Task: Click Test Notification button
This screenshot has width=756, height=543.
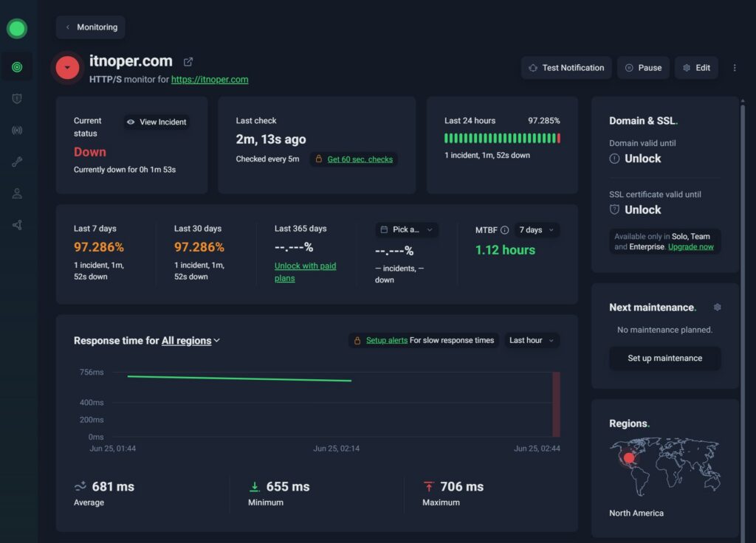Action: click(566, 68)
